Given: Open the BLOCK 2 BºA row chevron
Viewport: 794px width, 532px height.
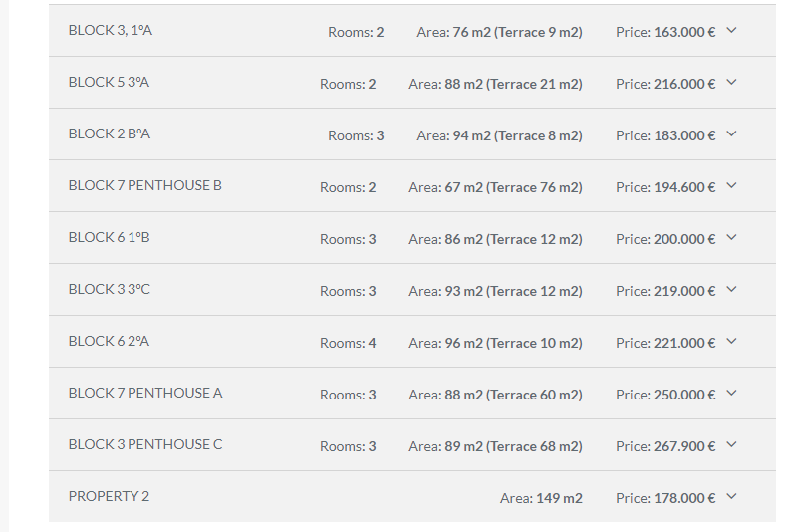Looking at the screenshot, I should 731,134.
